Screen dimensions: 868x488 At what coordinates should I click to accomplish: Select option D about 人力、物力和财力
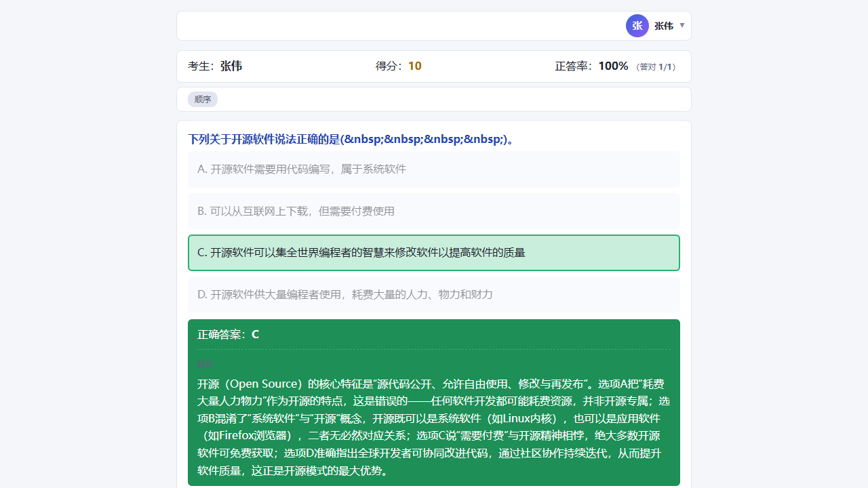coord(434,295)
